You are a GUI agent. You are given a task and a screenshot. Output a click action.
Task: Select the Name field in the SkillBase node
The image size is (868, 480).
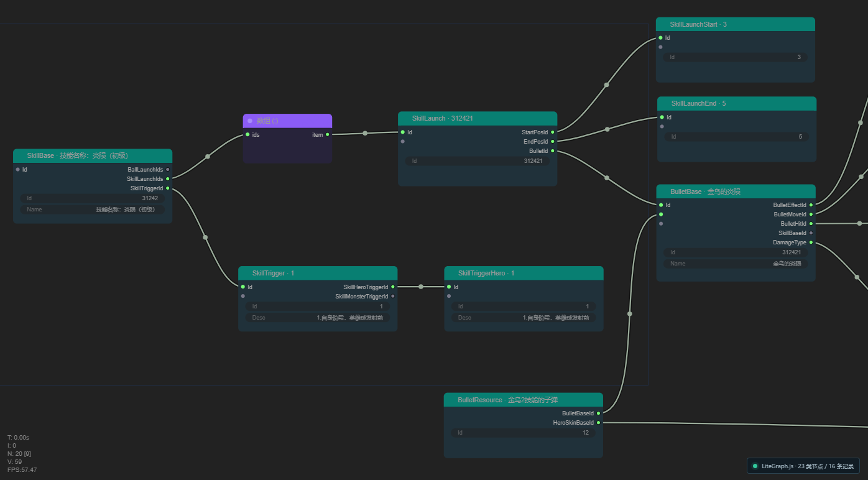click(93, 210)
